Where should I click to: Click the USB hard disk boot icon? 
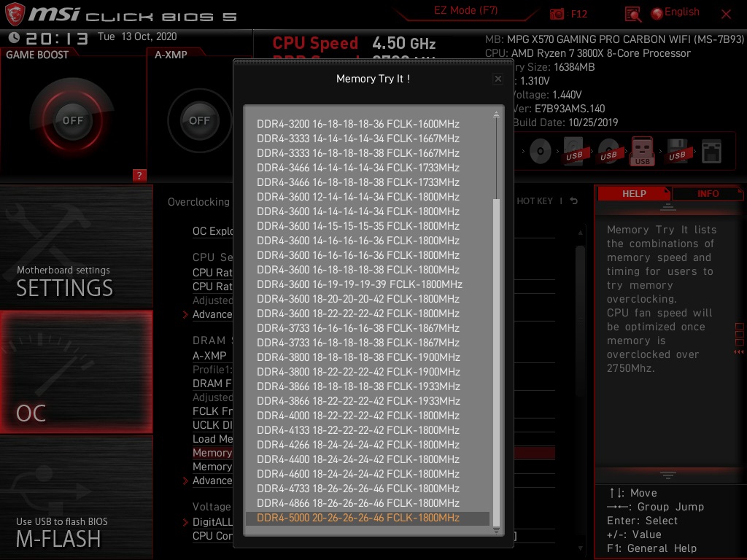coord(573,149)
